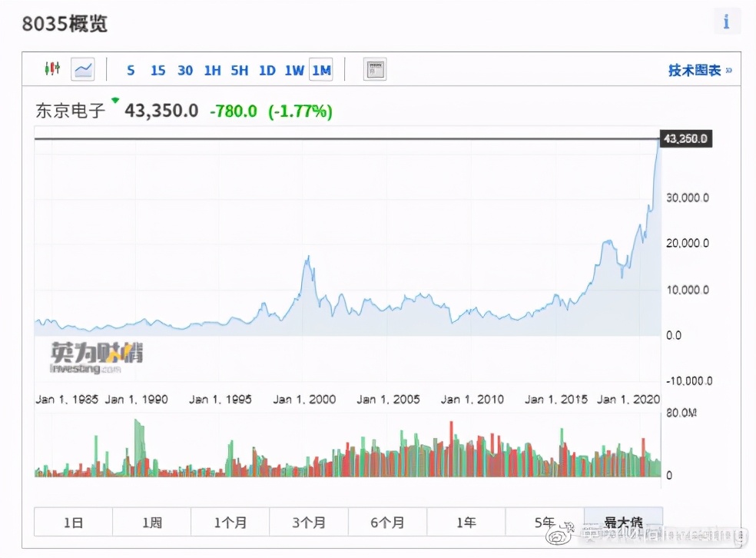Click the Jan 1, 2005 axis label
Screen dimensions: 756x558
tap(388, 400)
